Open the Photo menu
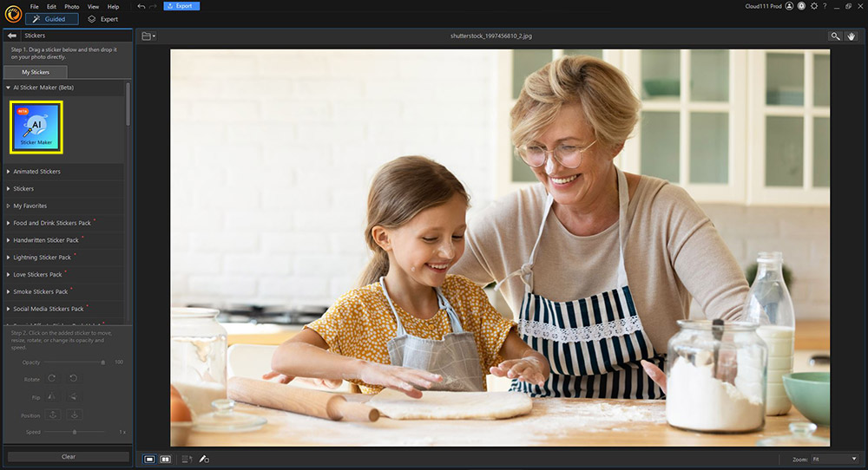868x470 pixels. (x=72, y=7)
